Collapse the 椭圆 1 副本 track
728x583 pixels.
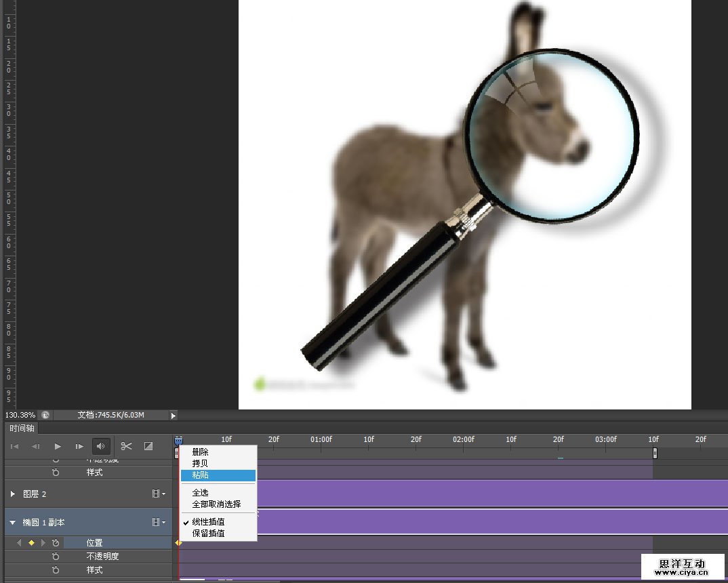point(12,523)
